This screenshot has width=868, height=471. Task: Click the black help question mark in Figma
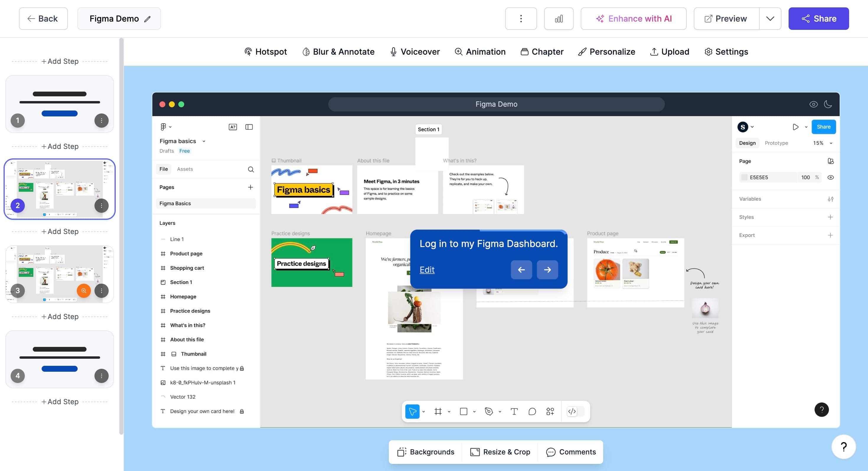click(x=821, y=410)
